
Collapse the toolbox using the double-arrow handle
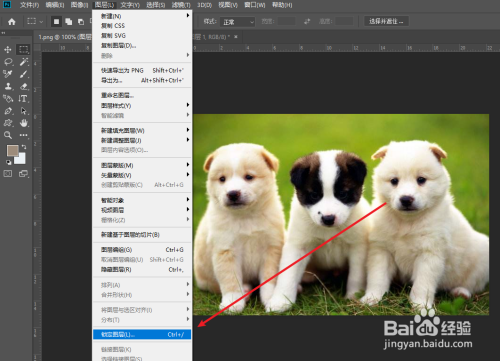click(3, 33)
